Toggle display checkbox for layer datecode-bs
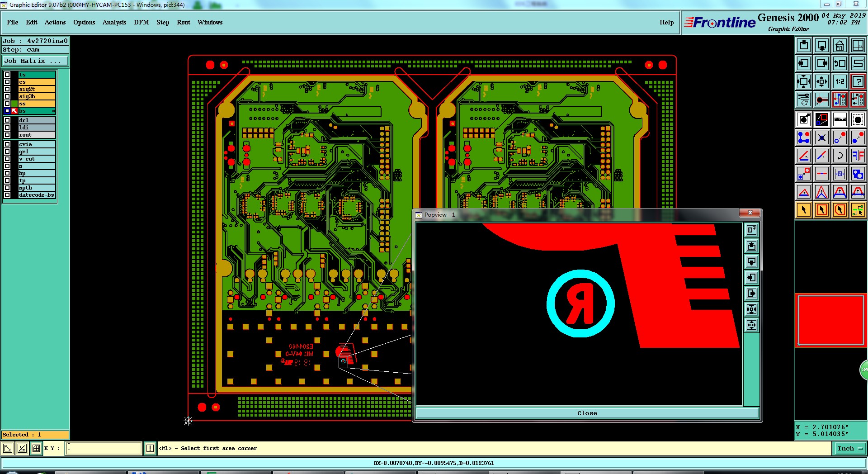 pyautogui.click(x=7, y=195)
